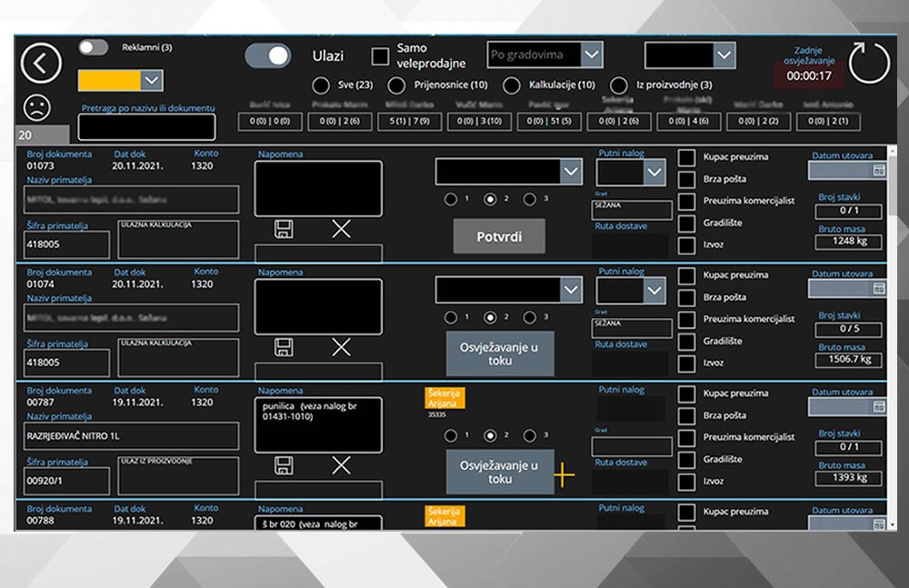
Task: Open the Po gradovima dropdown
Action: pyautogui.click(x=544, y=55)
